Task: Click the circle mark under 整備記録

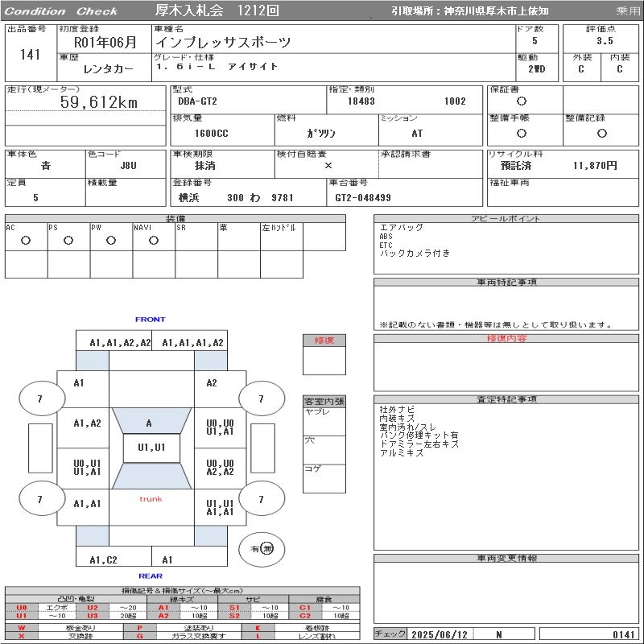Action: tap(601, 133)
